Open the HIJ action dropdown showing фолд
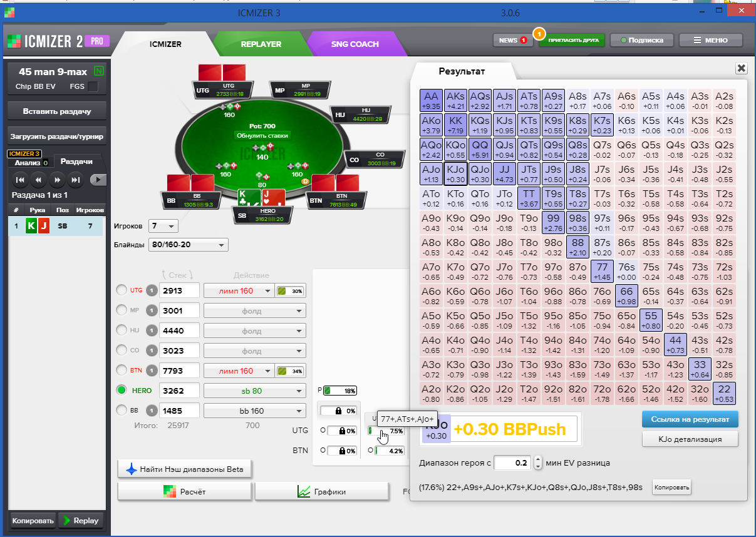The height and width of the screenshot is (537, 756). pos(254,330)
